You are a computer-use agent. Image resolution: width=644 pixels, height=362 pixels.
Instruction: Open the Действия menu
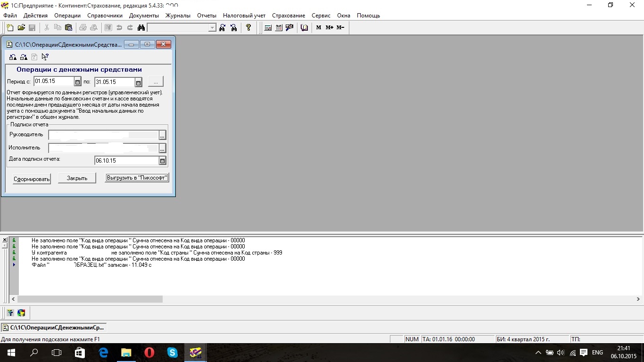click(x=35, y=16)
